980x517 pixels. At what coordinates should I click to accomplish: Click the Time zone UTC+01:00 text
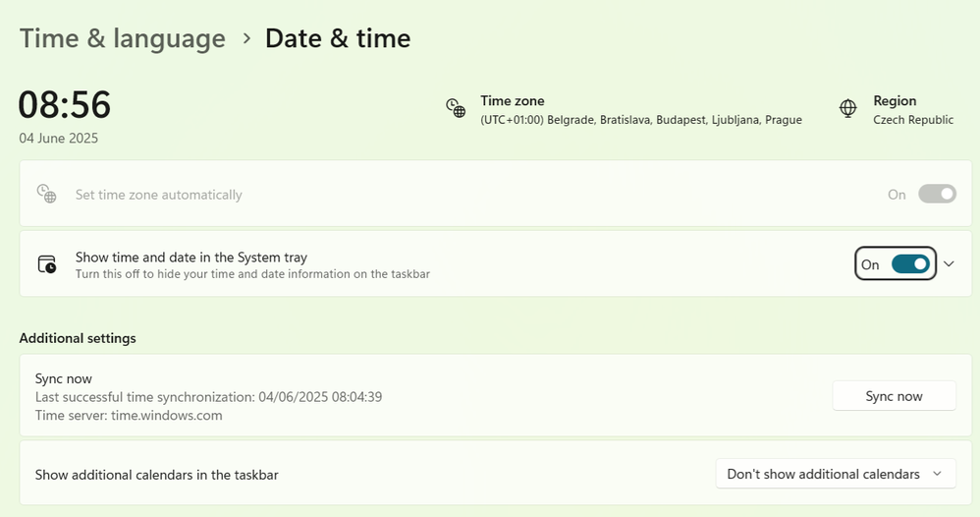pyautogui.click(x=640, y=120)
